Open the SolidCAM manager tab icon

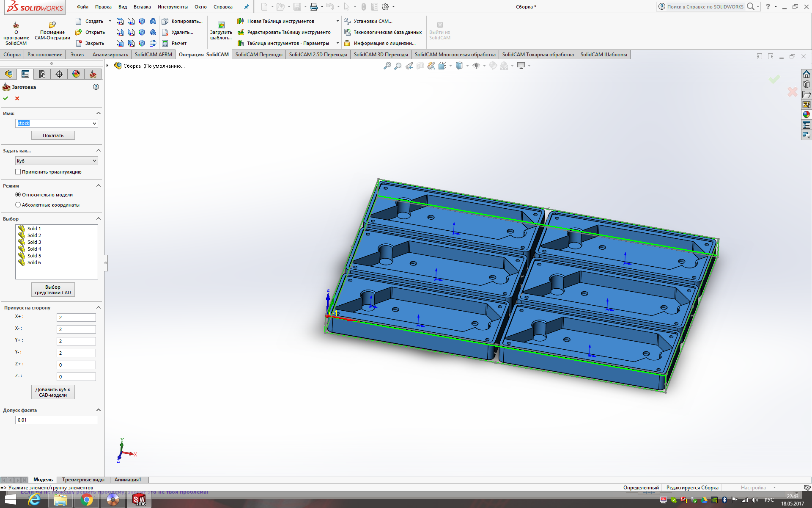[x=93, y=74]
